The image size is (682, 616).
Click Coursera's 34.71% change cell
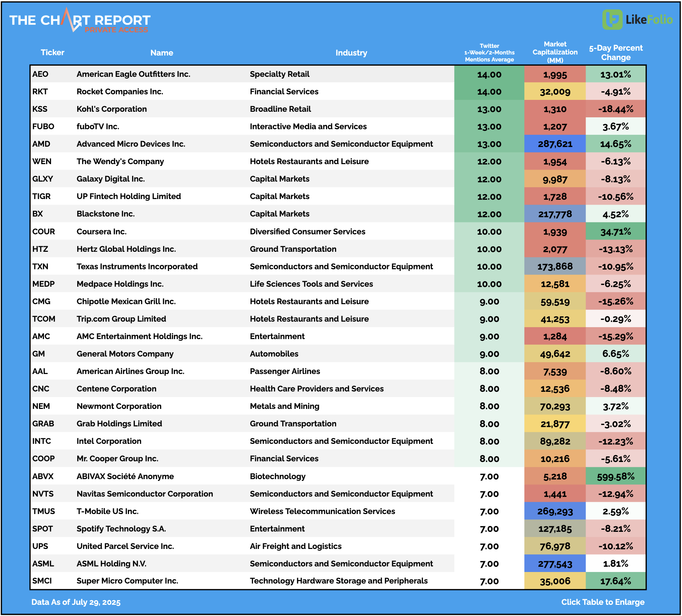(616, 232)
